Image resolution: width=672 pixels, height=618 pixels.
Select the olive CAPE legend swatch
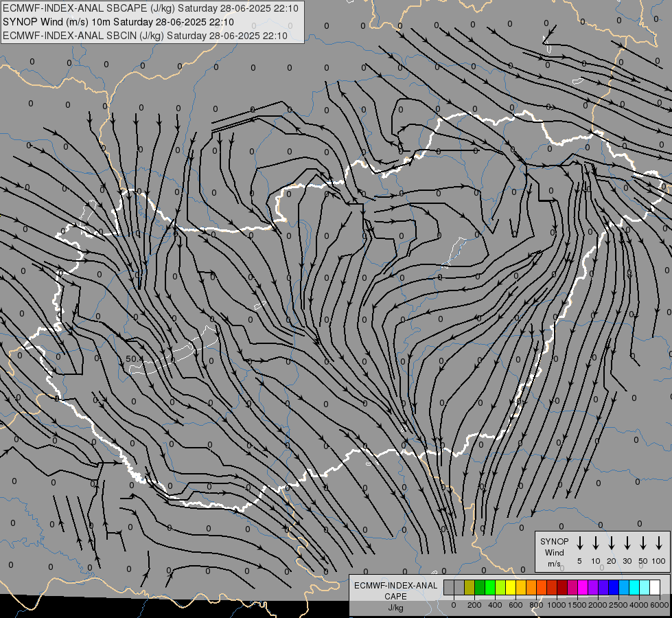click(x=470, y=587)
